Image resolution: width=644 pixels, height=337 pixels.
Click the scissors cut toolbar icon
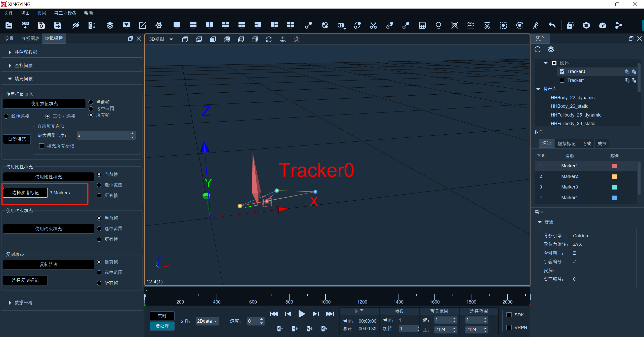pos(373,25)
